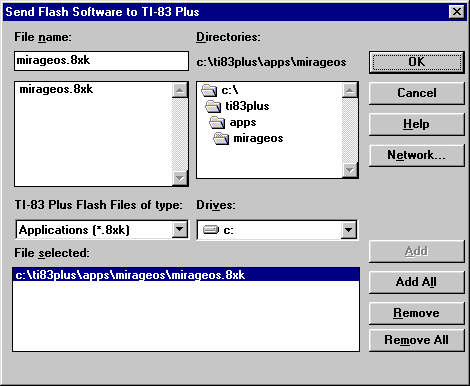Cancel the Send Flash Software dialog

tap(417, 93)
